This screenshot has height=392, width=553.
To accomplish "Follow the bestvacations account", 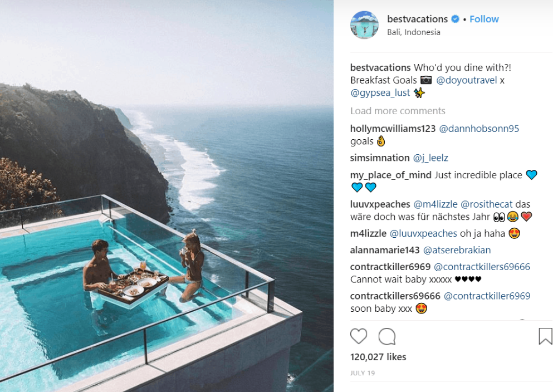I will click(x=484, y=19).
